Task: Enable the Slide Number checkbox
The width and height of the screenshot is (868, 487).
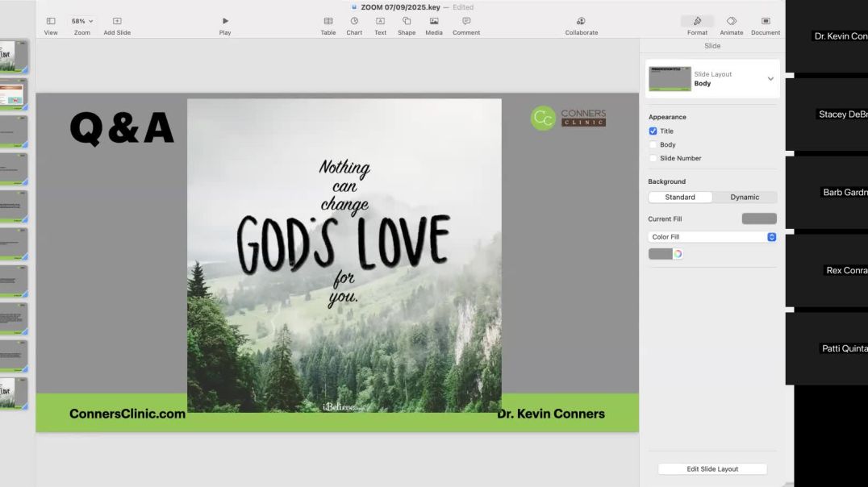Action: (x=653, y=158)
